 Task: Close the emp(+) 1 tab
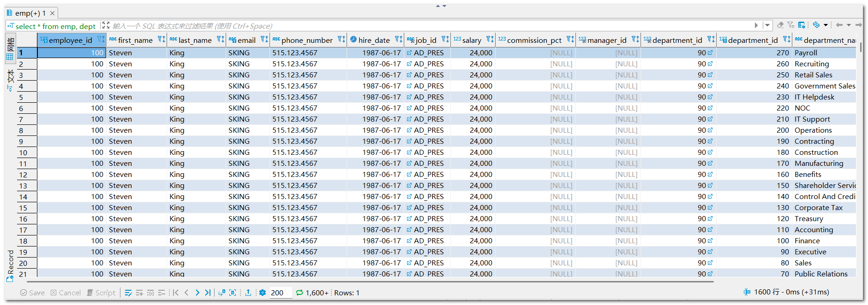[x=53, y=13]
